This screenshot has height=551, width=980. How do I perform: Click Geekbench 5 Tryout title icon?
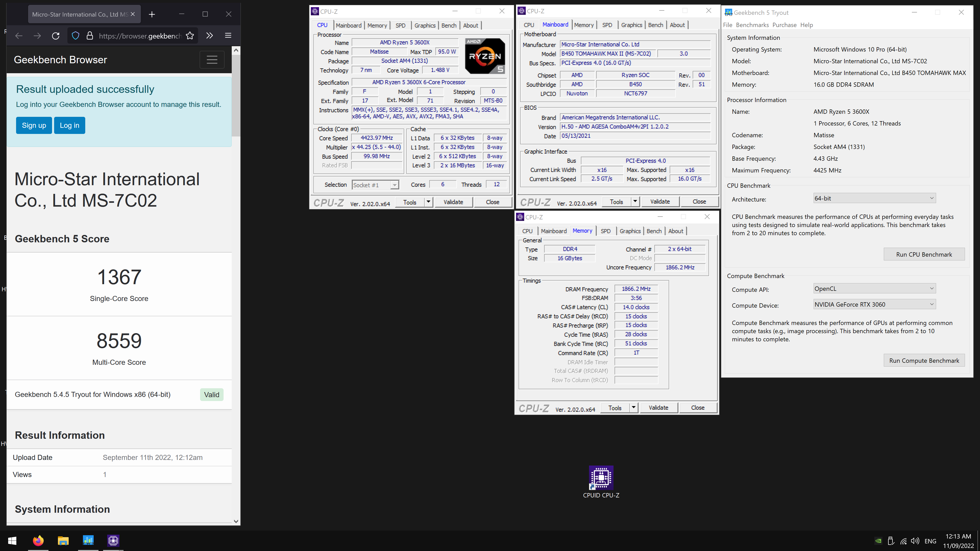click(x=729, y=12)
